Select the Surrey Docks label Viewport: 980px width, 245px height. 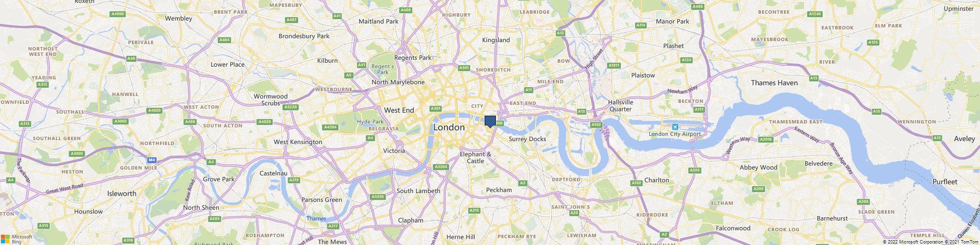point(527,139)
